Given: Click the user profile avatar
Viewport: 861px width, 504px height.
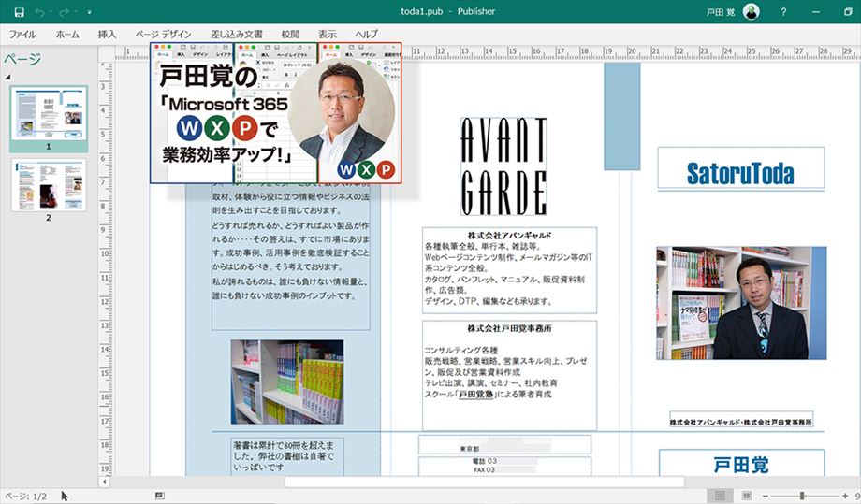Looking at the screenshot, I should point(752,11).
